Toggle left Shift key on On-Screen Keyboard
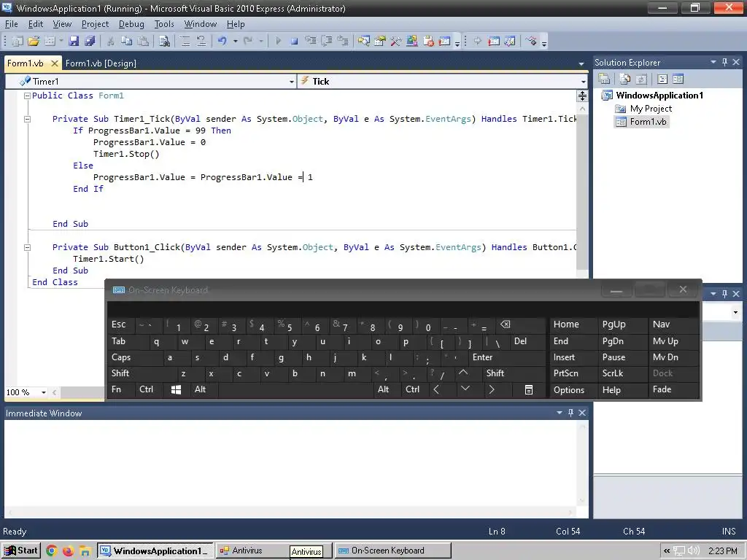 point(120,374)
